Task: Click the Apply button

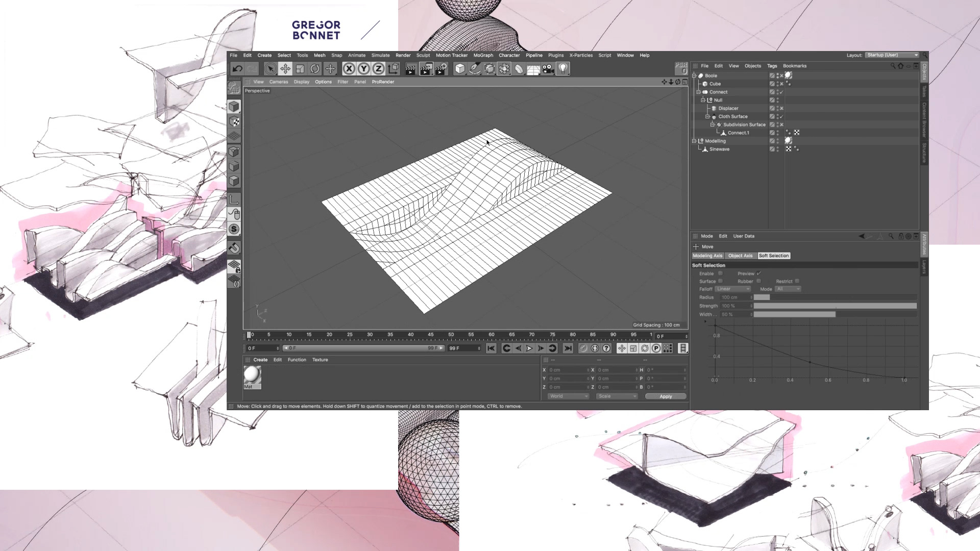Action: click(x=666, y=396)
